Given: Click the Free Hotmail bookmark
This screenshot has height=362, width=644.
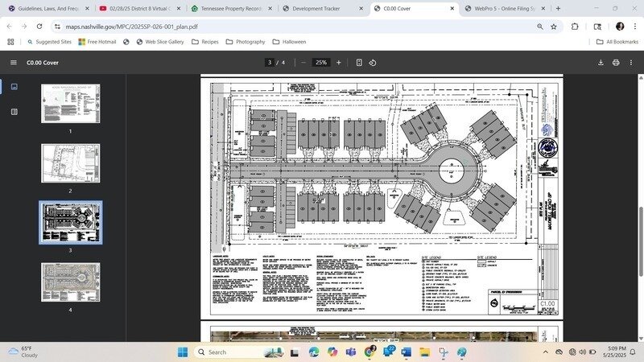Looking at the screenshot, I should (97, 42).
